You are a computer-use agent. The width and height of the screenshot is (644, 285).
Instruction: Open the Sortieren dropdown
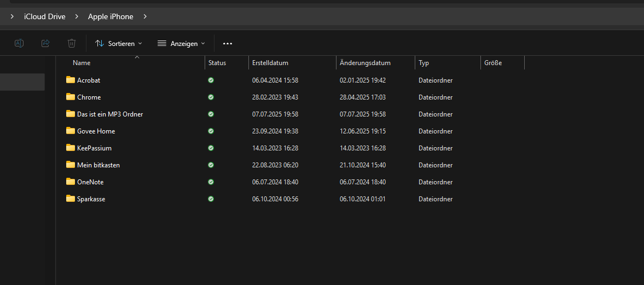119,43
